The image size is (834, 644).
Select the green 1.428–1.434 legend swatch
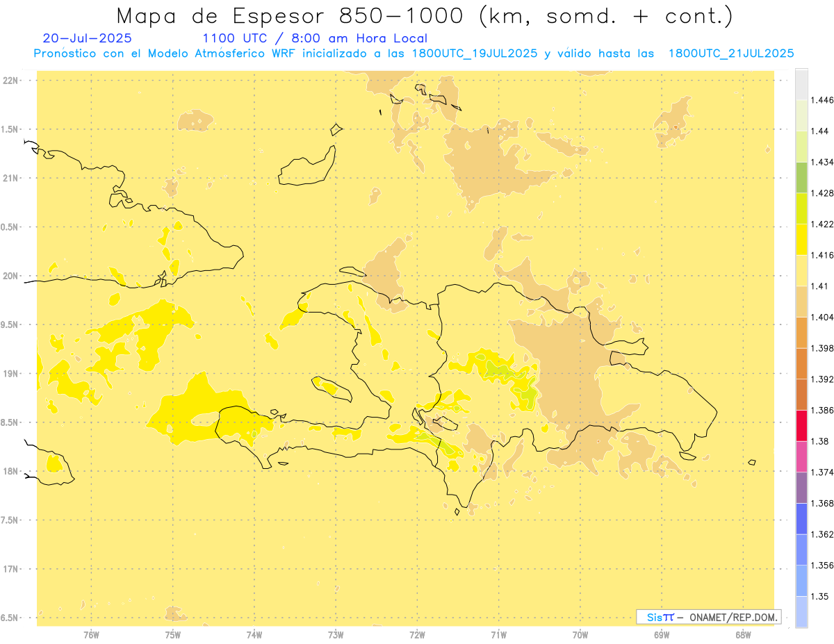801,177
